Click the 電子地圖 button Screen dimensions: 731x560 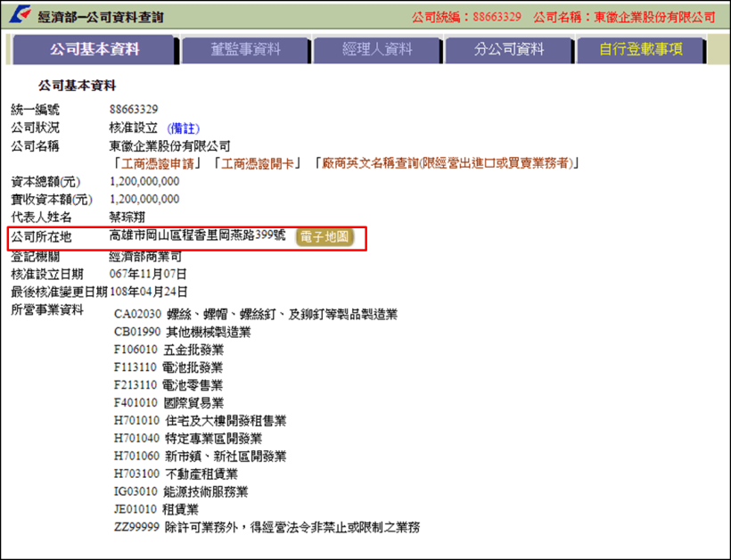coord(324,237)
